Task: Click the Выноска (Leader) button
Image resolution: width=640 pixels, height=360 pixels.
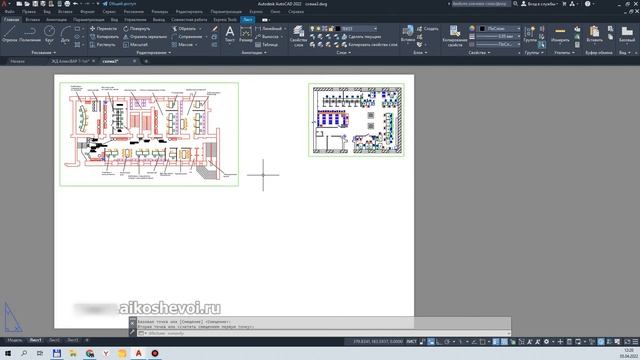Action: coord(267,37)
